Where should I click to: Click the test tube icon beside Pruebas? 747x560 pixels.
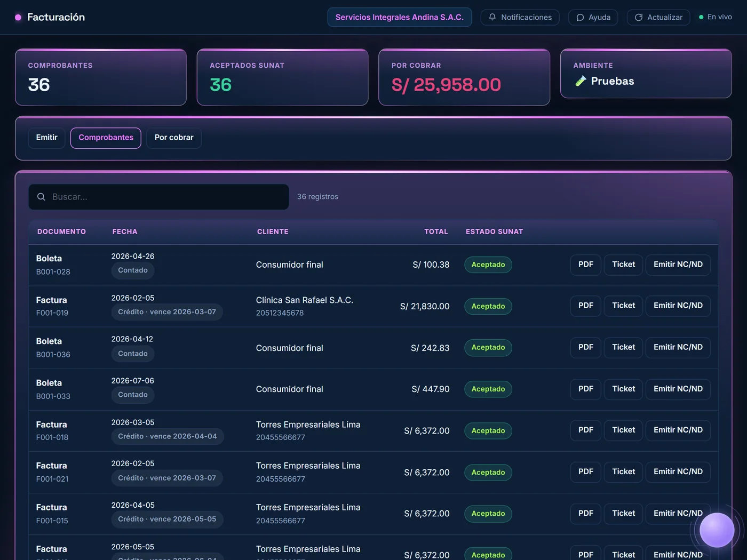[x=581, y=81]
